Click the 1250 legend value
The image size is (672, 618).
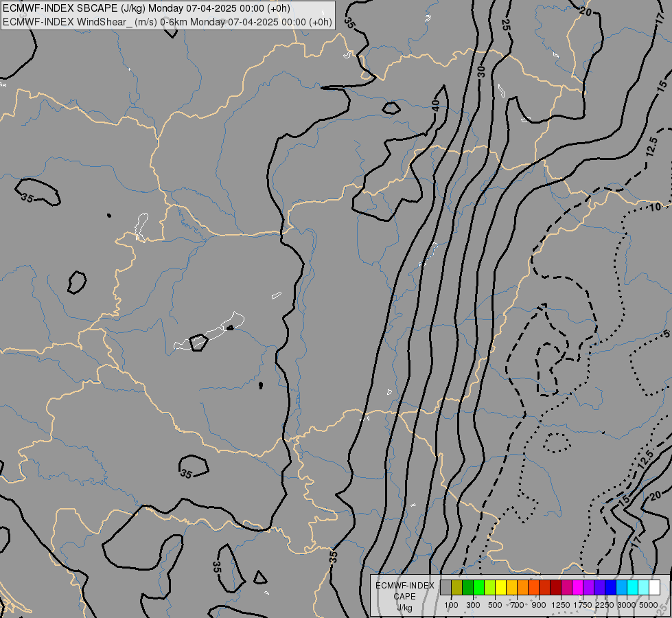click(x=561, y=605)
